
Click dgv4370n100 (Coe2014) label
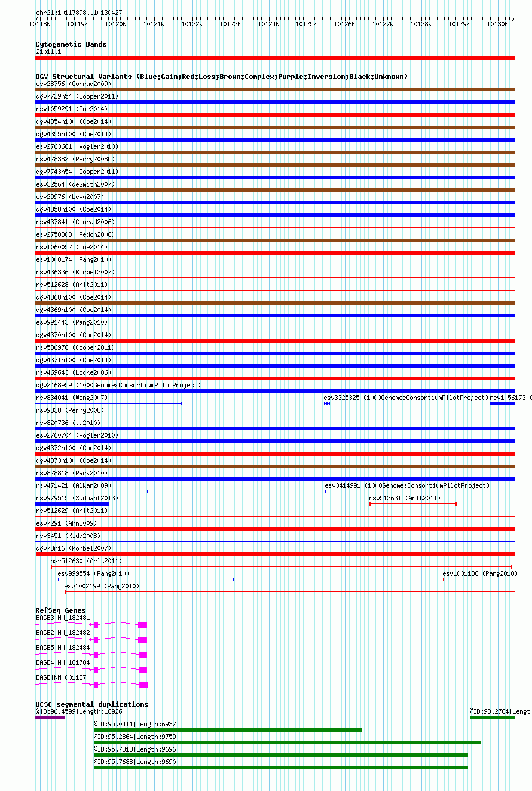coord(74,335)
